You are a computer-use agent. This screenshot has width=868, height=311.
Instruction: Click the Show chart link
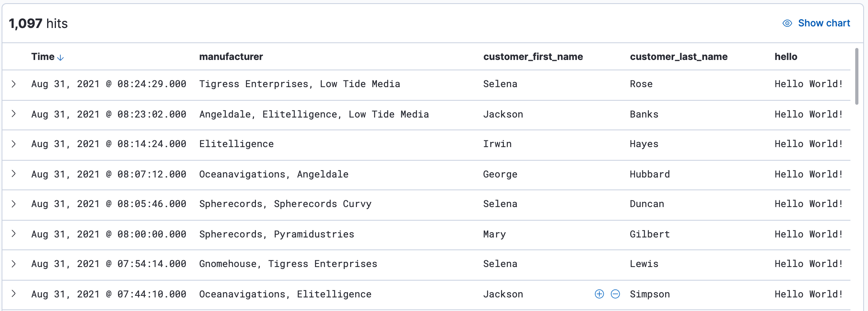coord(824,23)
